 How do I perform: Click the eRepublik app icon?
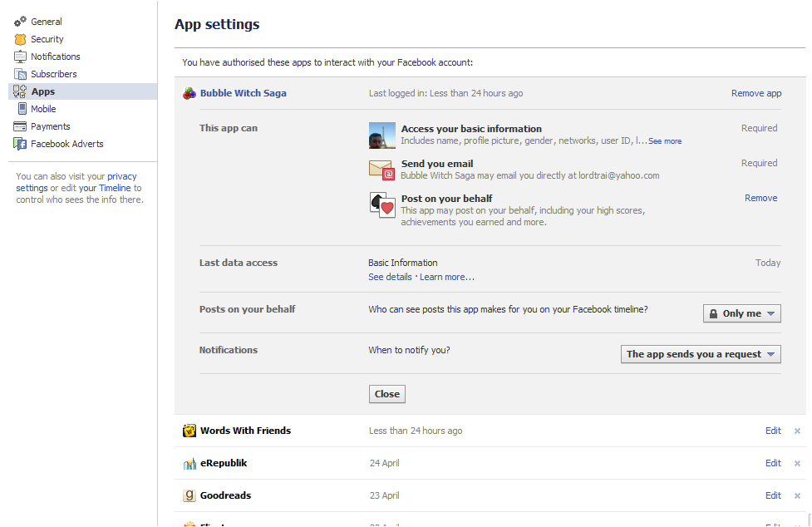(x=189, y=463)
